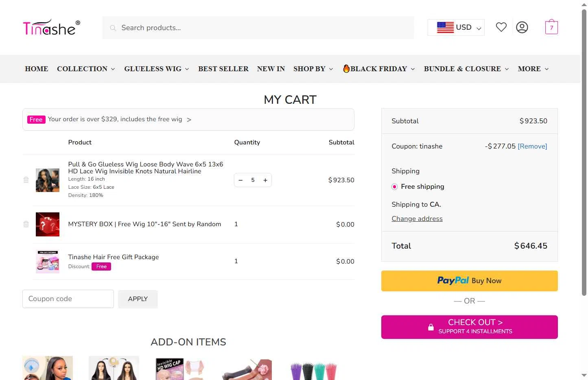Click the Check Out button
The image size is (588, 380).
pos(470,327)
